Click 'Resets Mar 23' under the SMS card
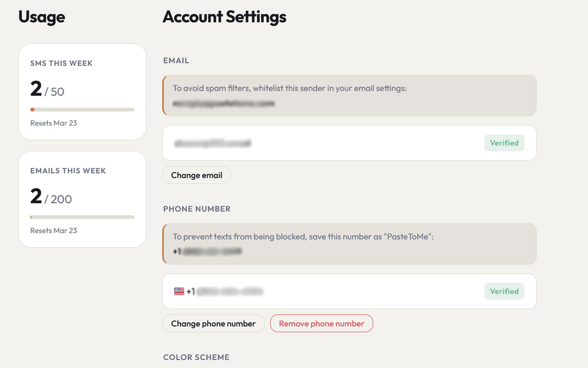 54,123
